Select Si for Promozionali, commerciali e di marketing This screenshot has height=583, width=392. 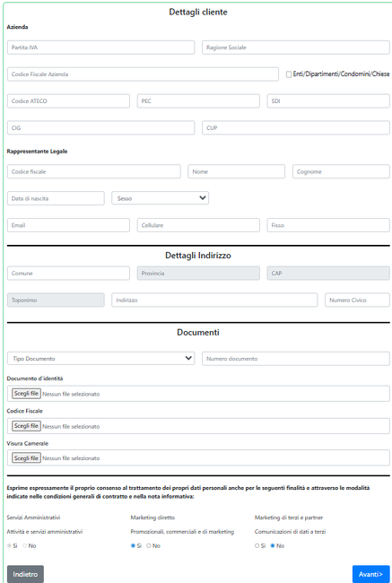pyautogui.click(x=133, y=546)
